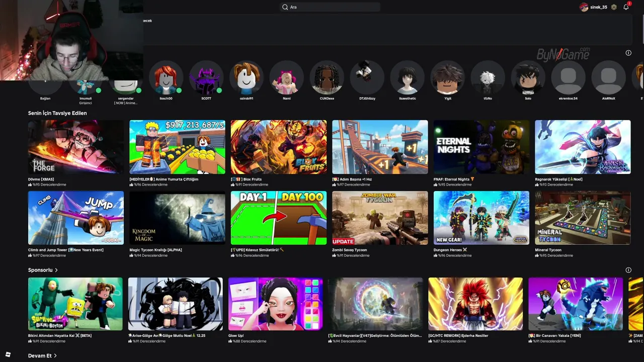
Task: Open Bir Canavarı Yakala thumbnail
Action: [x=576, y=304]
